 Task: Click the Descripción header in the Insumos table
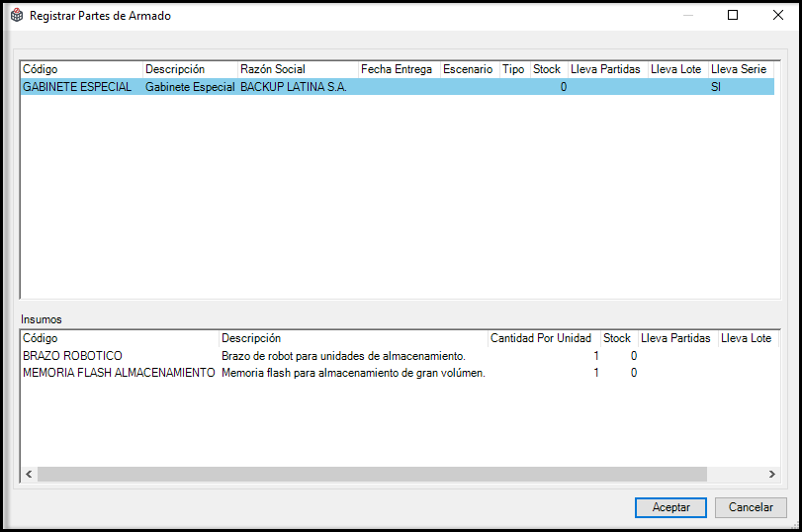[x=353, y=338]
